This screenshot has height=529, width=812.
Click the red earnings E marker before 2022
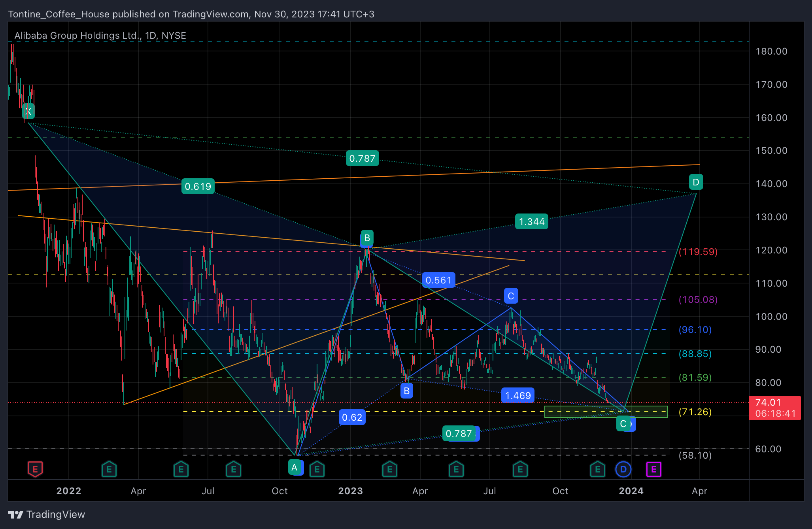coord(35,469)
